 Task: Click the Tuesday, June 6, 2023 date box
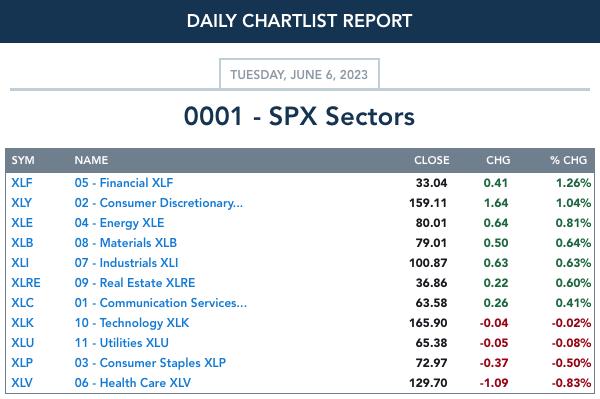[299, 74]
